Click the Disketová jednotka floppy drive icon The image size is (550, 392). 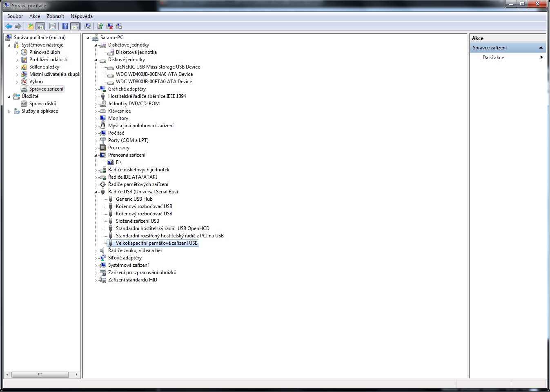coord(111,52)
